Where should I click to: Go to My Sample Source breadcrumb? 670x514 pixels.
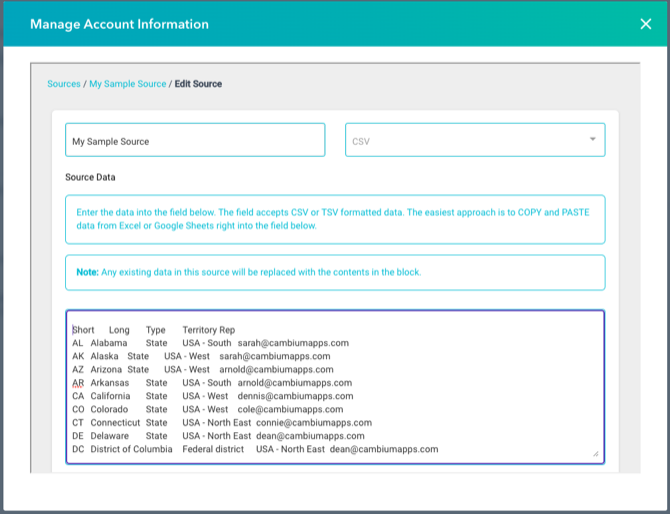pos(127,84)
